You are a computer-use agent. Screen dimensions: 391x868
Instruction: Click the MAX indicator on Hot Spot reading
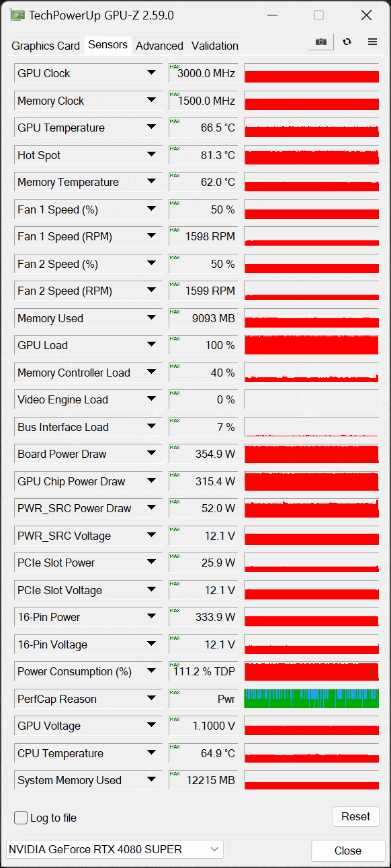(x=175, y=149)
